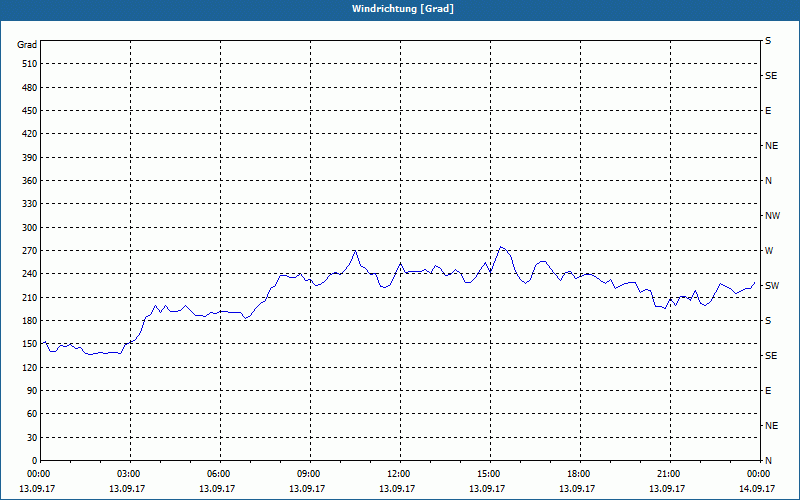800x500 pixels.
Task: Click the "240" y-axis value
Action: (29, 274)
